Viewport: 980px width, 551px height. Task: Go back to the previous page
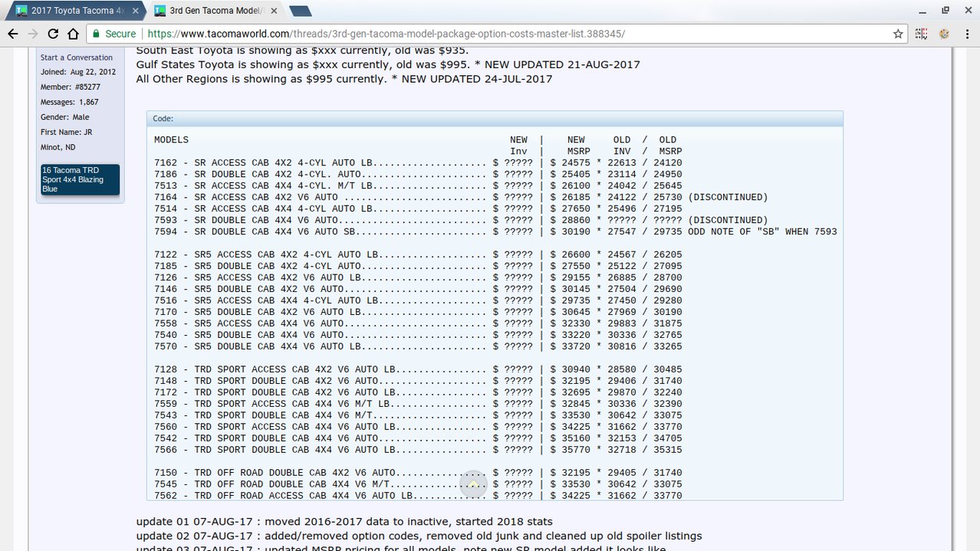(12, 34)
